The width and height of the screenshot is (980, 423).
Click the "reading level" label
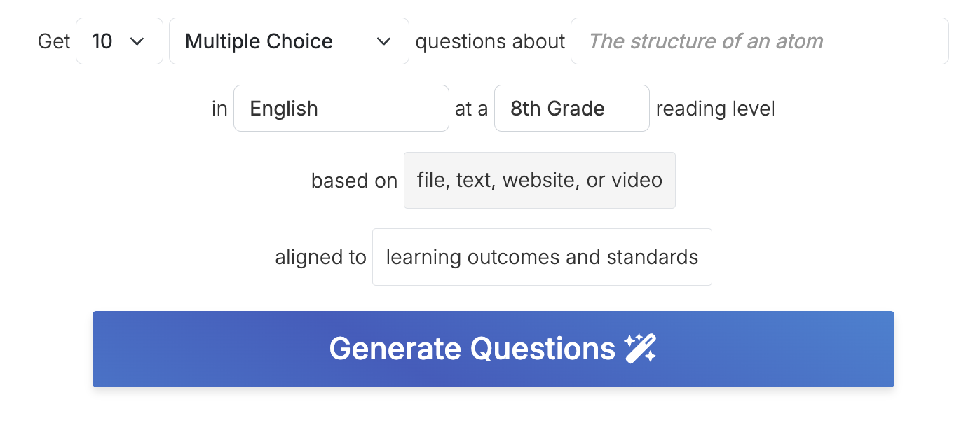point(715,109)
